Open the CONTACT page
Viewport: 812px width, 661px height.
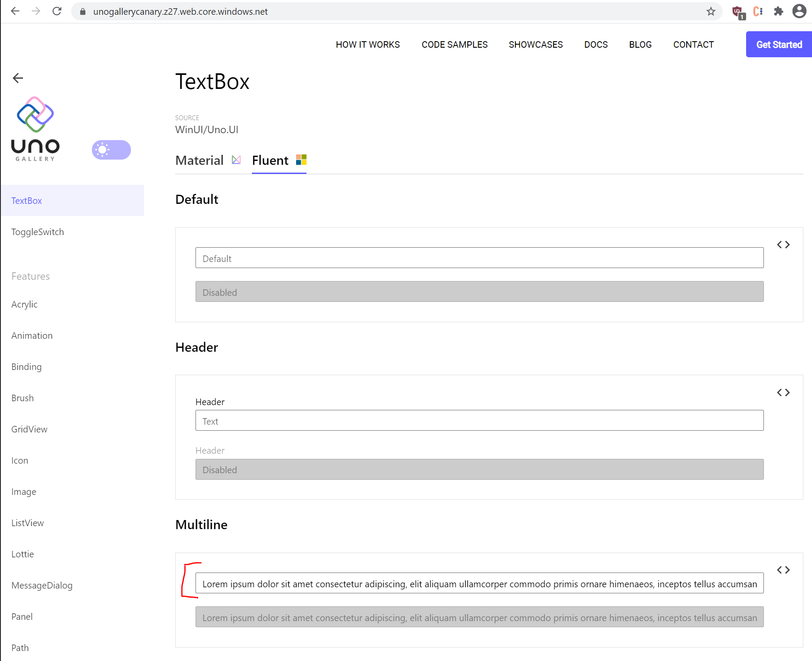point(693,44)
